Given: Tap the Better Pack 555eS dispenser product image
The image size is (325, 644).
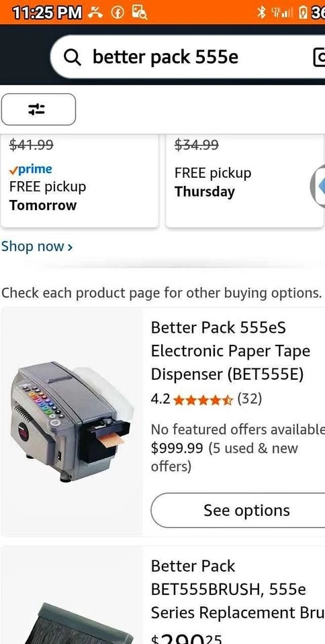Looking at the screenshot, I should coord(73,421).
